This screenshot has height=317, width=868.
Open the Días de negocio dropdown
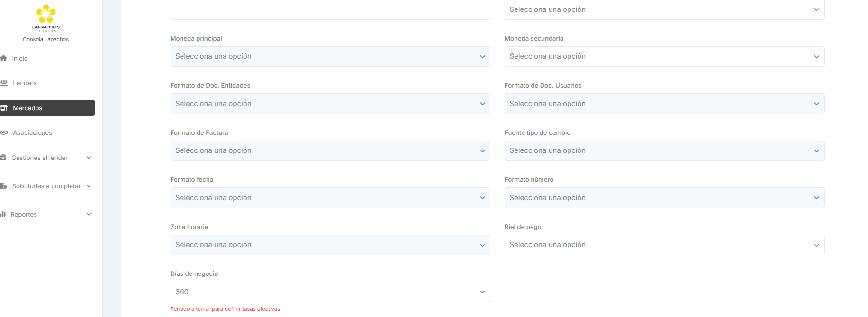coord(330,292)
